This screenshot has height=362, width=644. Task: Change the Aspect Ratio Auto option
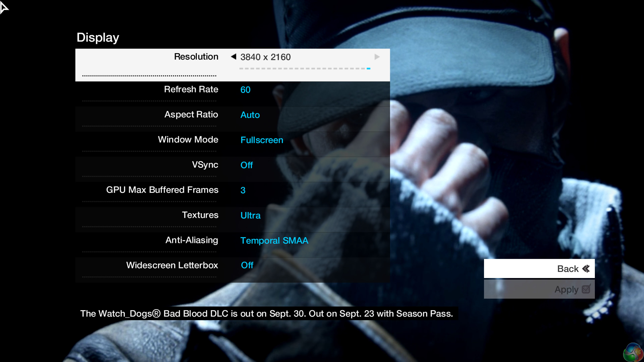pos(250,115)
